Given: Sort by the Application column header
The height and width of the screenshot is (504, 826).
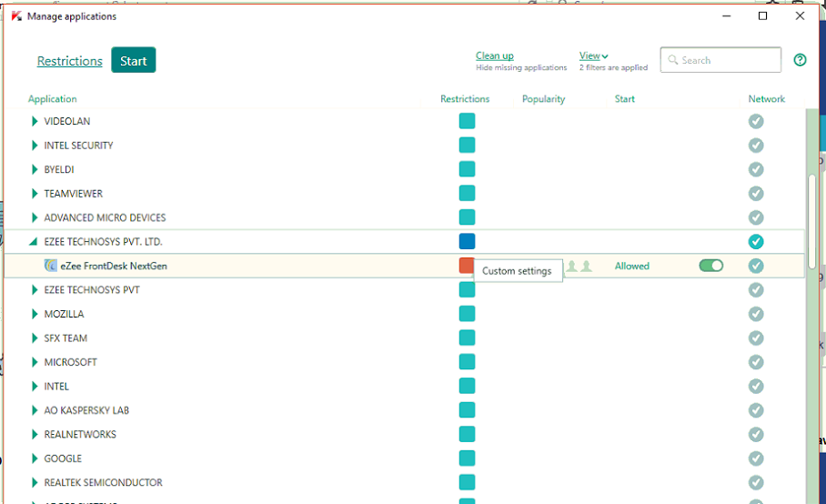Looking at the screenshot, I should coord(52,99).
